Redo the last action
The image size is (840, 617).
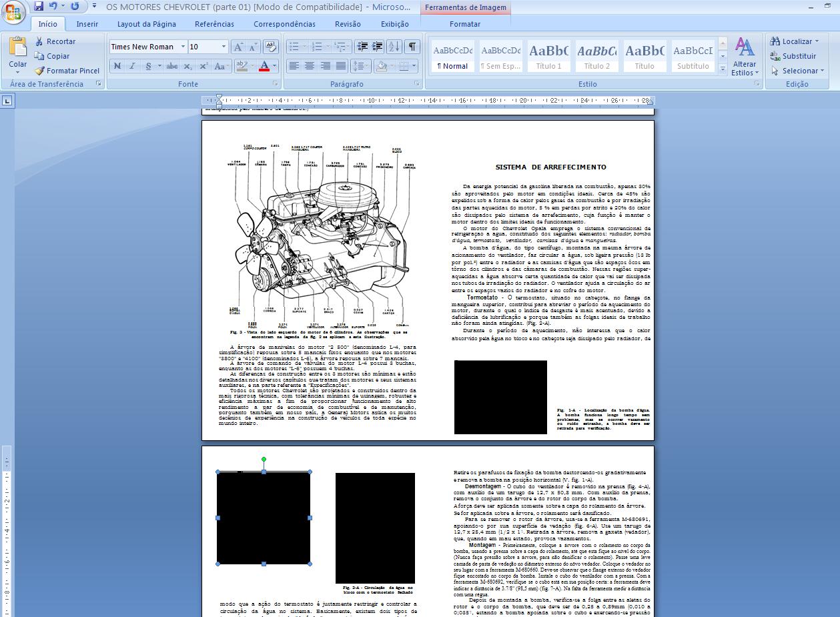tap(75, 6)
